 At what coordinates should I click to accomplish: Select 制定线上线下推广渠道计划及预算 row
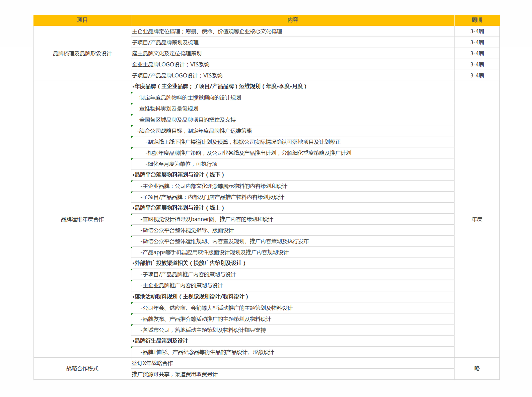pyautogui.click(x=293, y=142)
